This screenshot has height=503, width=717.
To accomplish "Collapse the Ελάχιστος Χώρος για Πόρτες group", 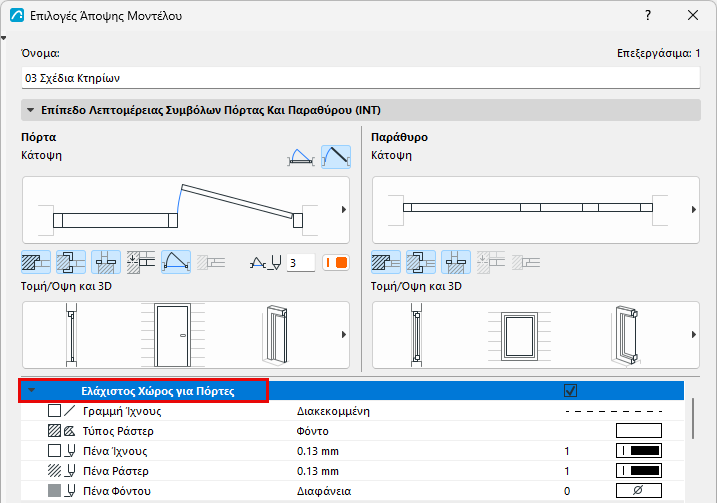I will point(32,391).
